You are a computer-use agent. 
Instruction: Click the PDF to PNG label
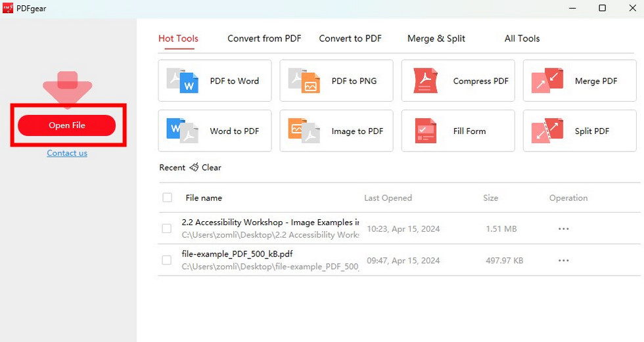(354, 81)
